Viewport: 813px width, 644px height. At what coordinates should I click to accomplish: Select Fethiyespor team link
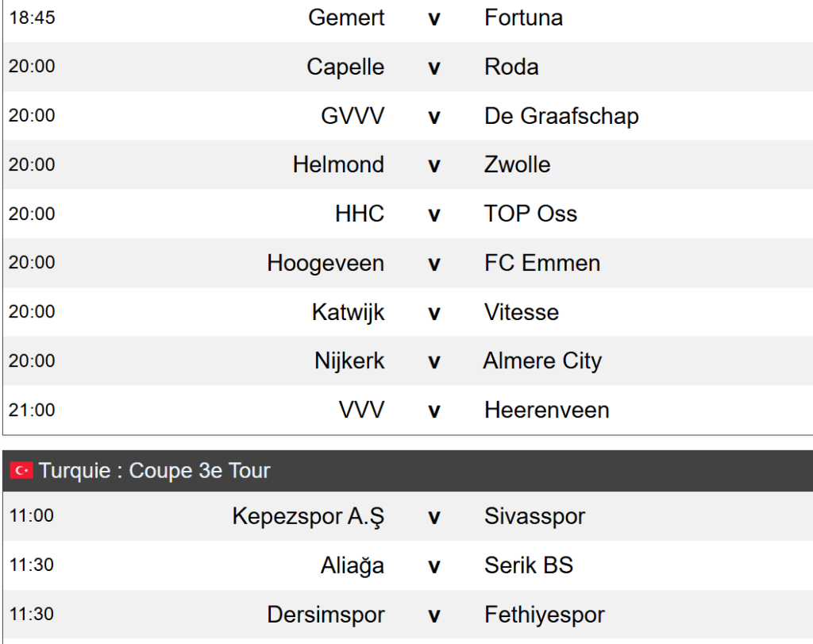click(x=544, y=615)
